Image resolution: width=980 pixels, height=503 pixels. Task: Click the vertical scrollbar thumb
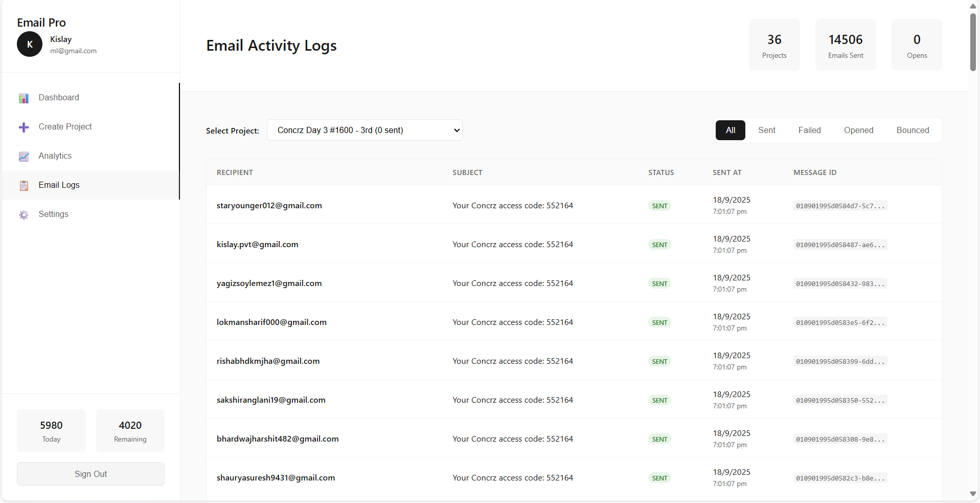coord(973,42)
